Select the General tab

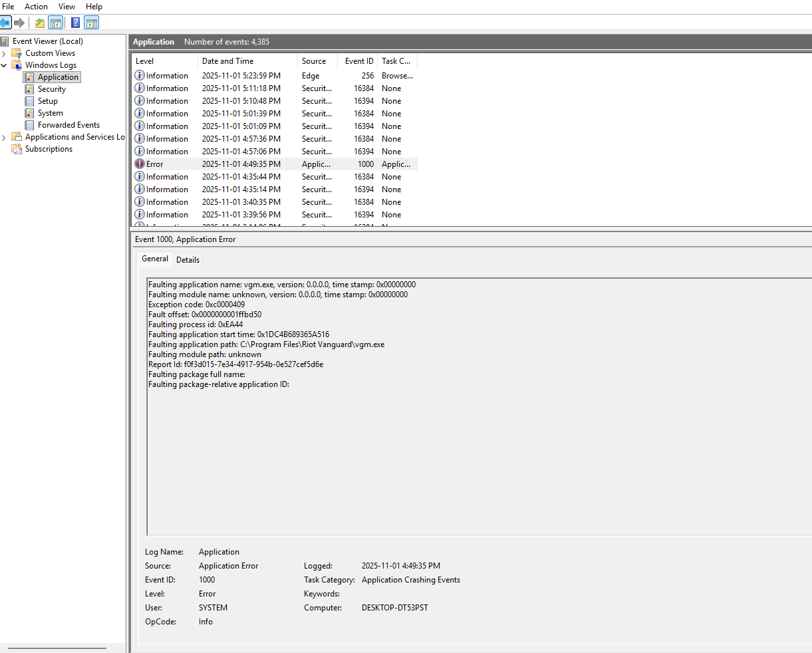[155, 259]
